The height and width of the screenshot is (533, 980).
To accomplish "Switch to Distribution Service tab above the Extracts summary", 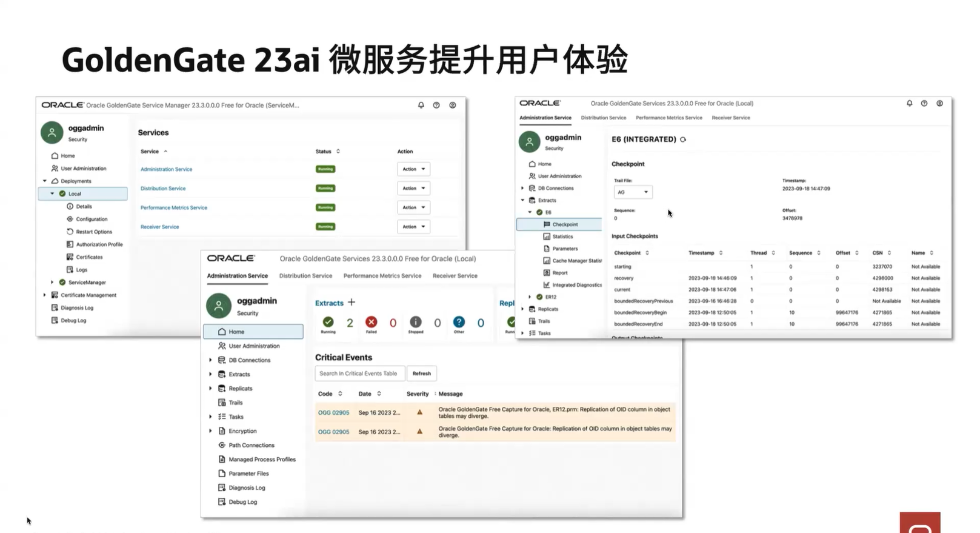I will tap(305, 276).
